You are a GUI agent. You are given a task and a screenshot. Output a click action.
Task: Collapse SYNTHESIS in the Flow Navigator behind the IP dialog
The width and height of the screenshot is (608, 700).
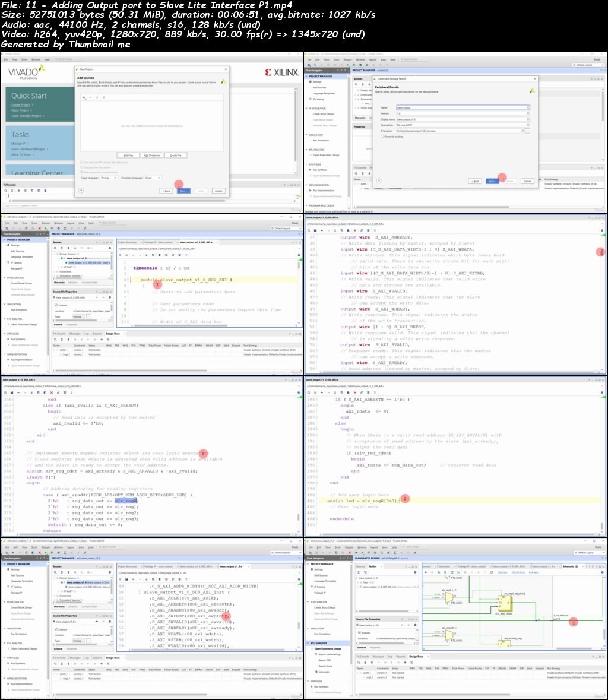click(307, 164)
